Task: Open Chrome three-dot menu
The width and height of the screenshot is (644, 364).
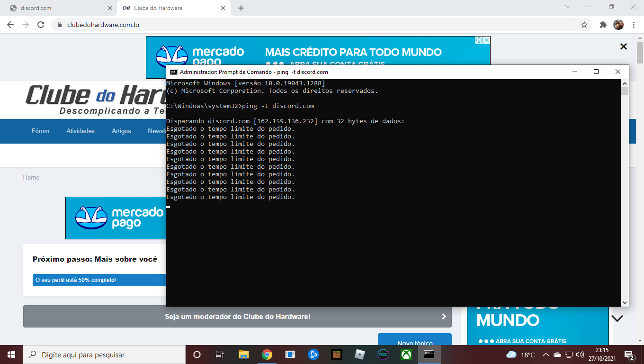Action: coord(634,25)
